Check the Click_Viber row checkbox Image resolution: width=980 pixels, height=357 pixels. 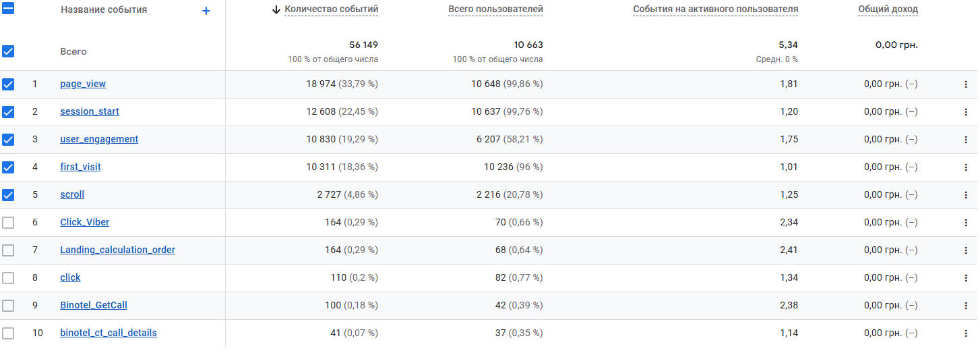click(x=8, y=223)
